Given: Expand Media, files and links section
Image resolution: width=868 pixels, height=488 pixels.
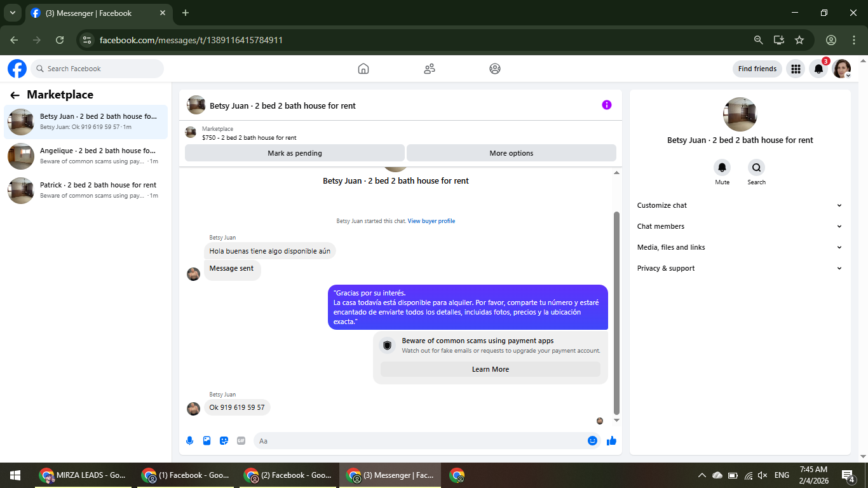Looking at the screenshot, I should coord(740,247).
